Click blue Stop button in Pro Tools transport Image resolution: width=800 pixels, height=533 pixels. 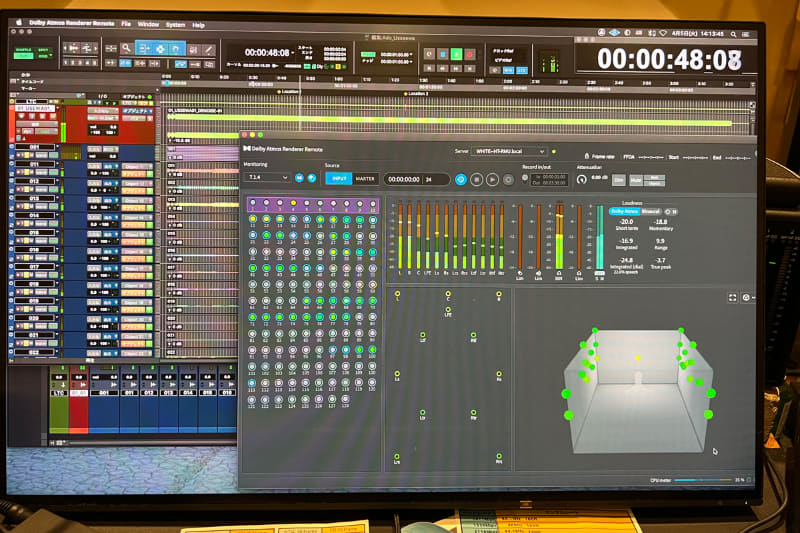[x=443, y=54]
